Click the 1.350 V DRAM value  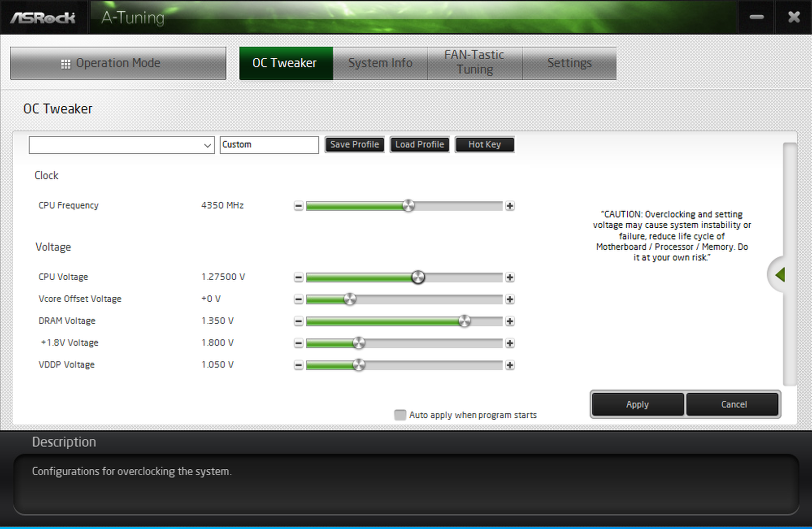(218, 321)
